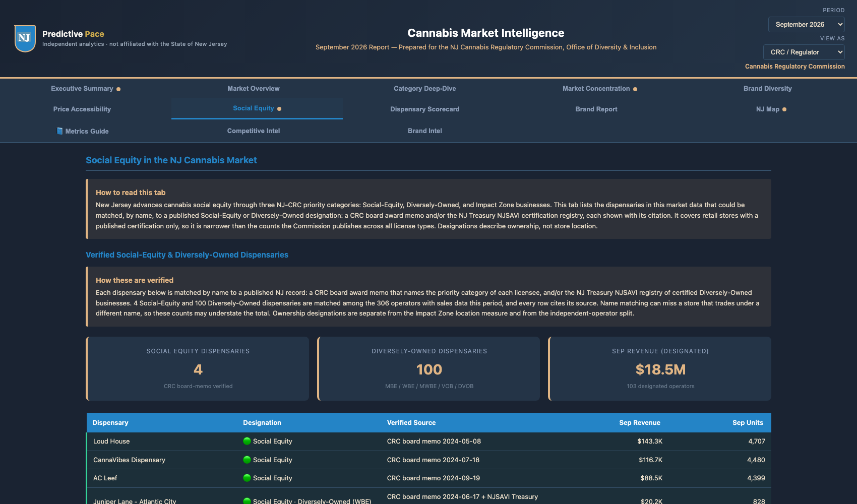Open the Market Concentration tab
The width and height of the screenshot is (857, 504).
(600, 89)
